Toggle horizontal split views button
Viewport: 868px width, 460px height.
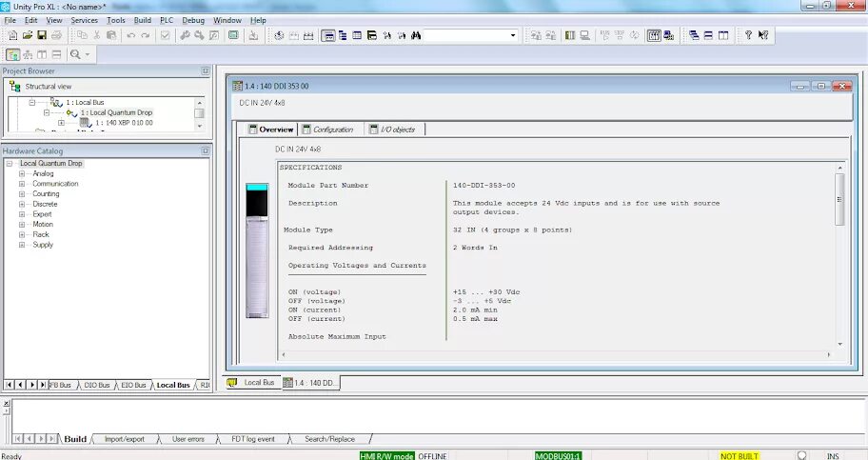point(56,54)
